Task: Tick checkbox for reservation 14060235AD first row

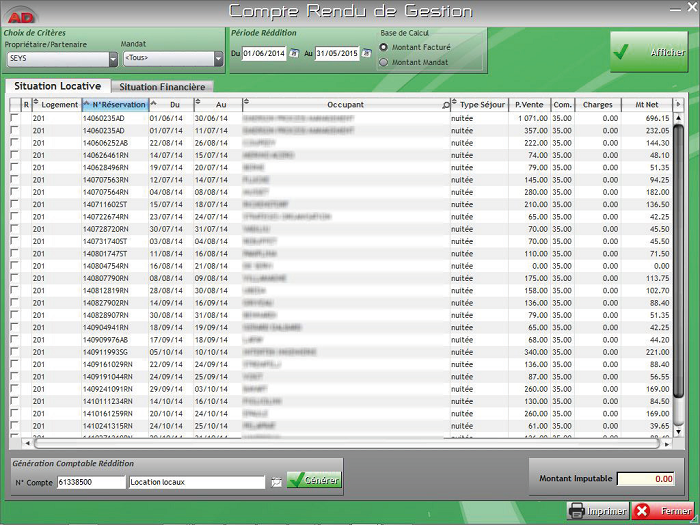Action: (14, 118)
